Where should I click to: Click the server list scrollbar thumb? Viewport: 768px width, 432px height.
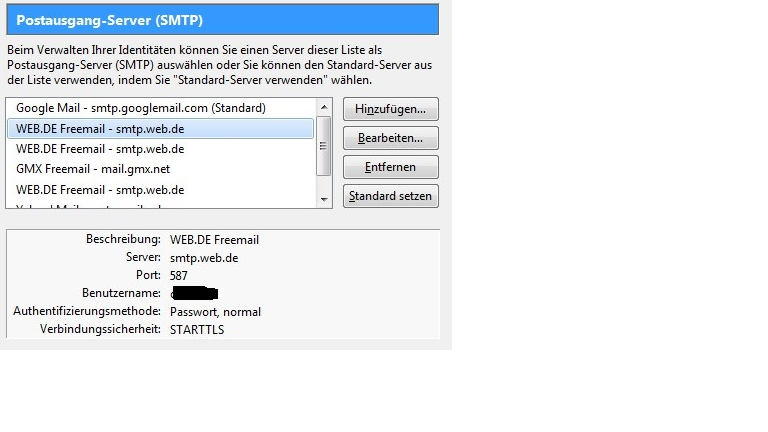[324, 146]
